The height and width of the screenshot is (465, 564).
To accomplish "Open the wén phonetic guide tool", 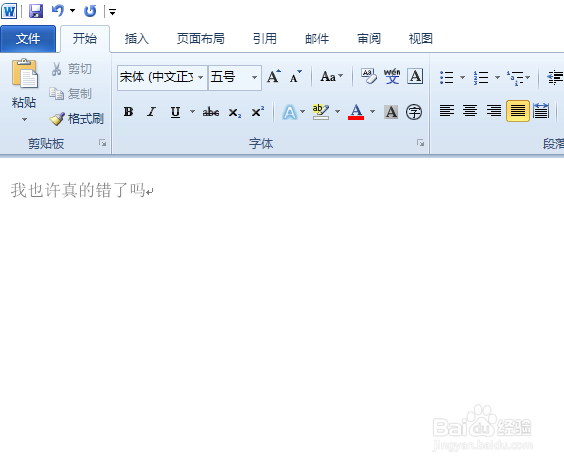I will click(x=392, y=77).
